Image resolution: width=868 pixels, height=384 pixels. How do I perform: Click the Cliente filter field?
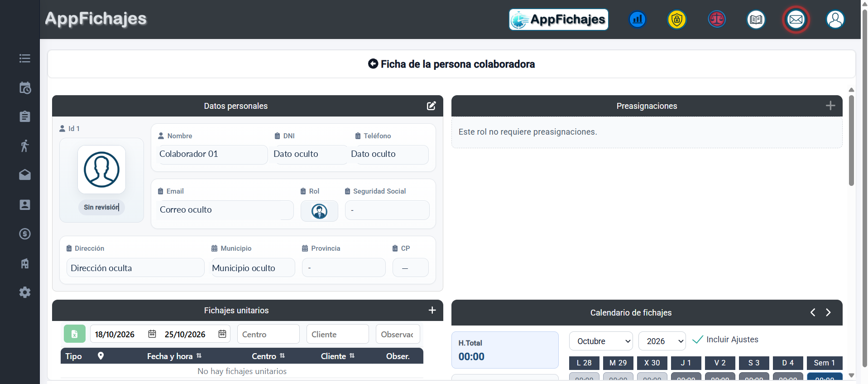[x=338, y=334]
